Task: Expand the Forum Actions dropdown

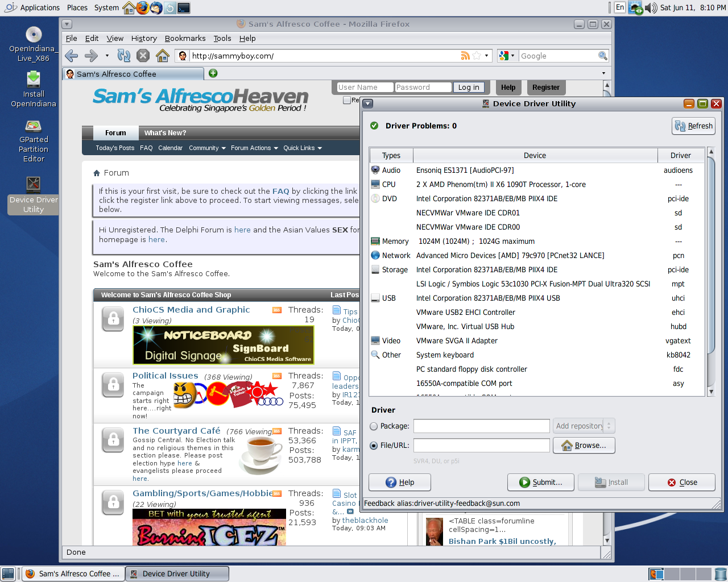Action: pos(254,148)
